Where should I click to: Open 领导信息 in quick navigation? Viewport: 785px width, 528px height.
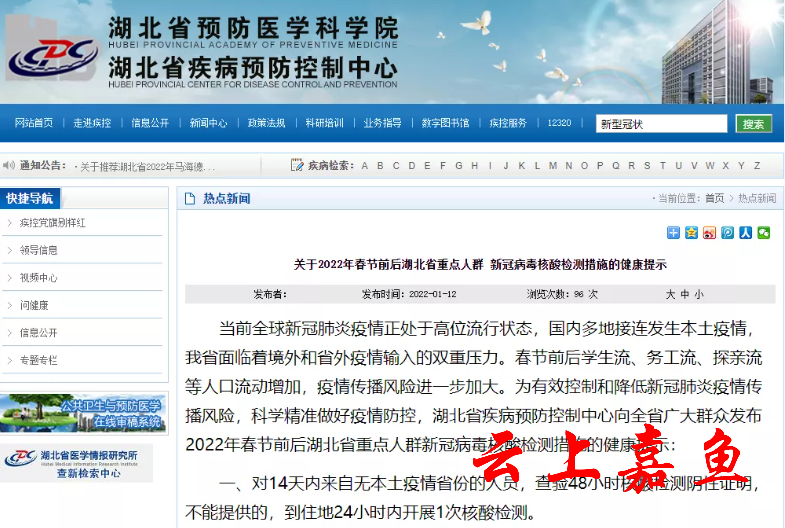[x=39, y=250]
